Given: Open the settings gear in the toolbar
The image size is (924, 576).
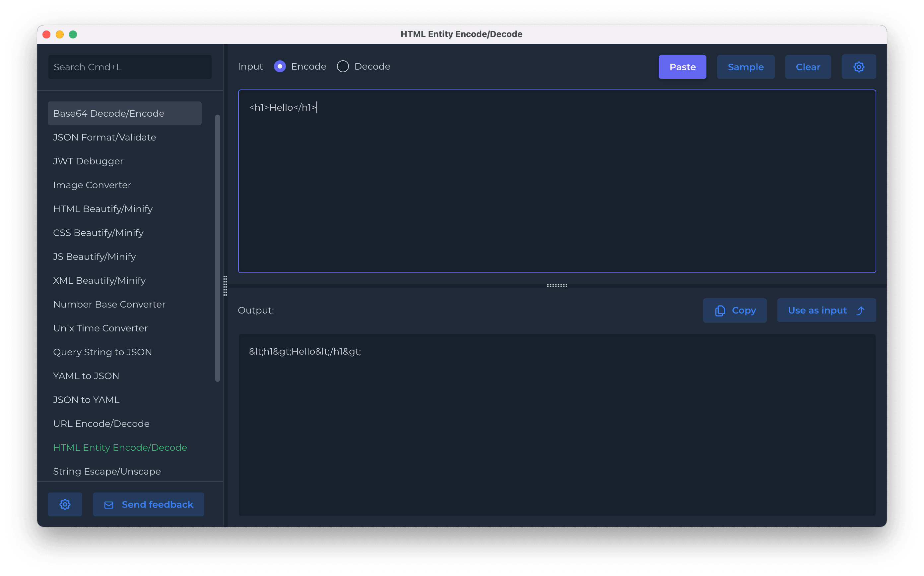Looking at the screenshot, I should [x=858, y=67].
